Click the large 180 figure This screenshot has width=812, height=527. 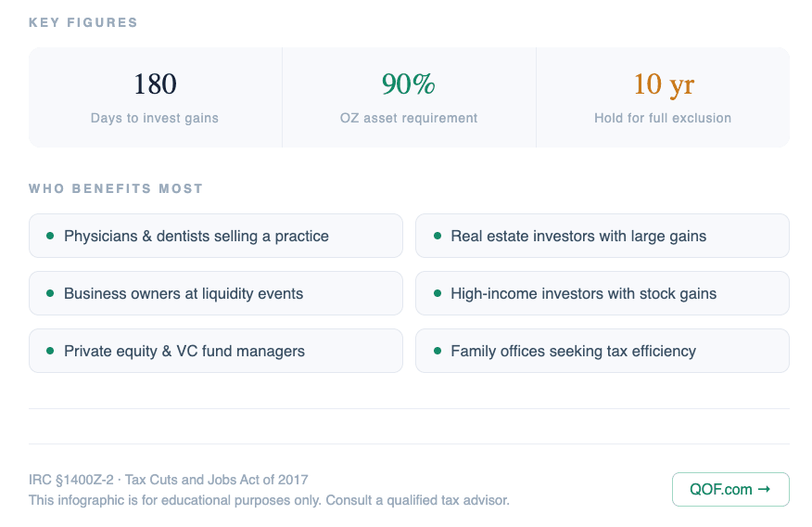(x=155, y=84)
